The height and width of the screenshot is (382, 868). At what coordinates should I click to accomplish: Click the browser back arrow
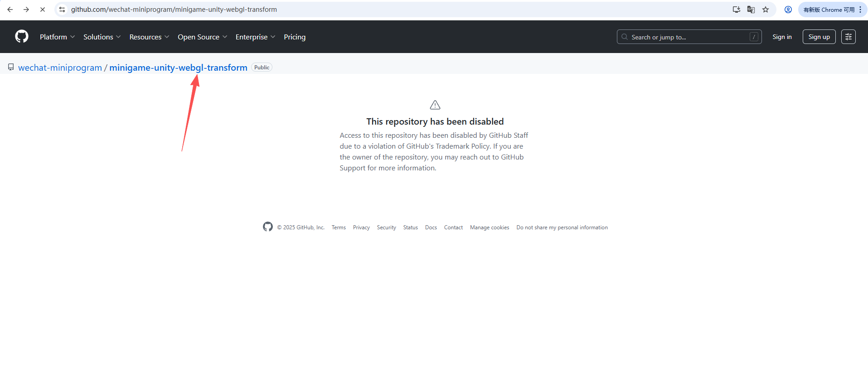click(10, 10)
